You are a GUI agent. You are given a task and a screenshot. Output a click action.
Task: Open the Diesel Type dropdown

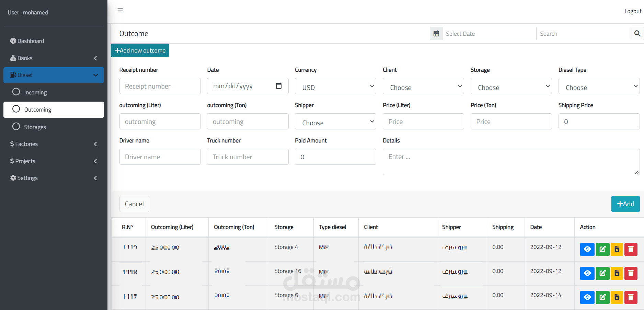[599, 86]
